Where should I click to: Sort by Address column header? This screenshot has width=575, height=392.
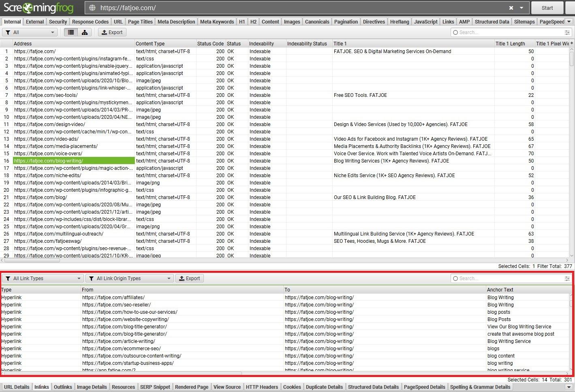click(x=74, y=43)
